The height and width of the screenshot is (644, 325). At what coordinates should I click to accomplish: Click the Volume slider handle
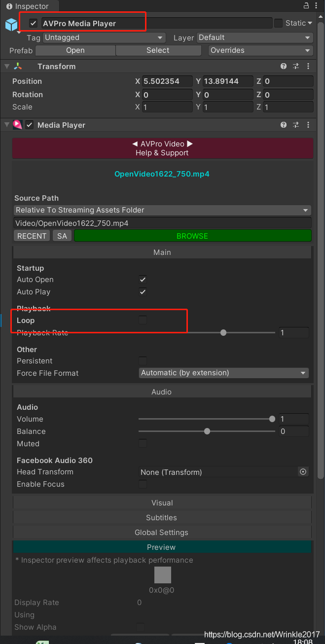pos(272,419)
